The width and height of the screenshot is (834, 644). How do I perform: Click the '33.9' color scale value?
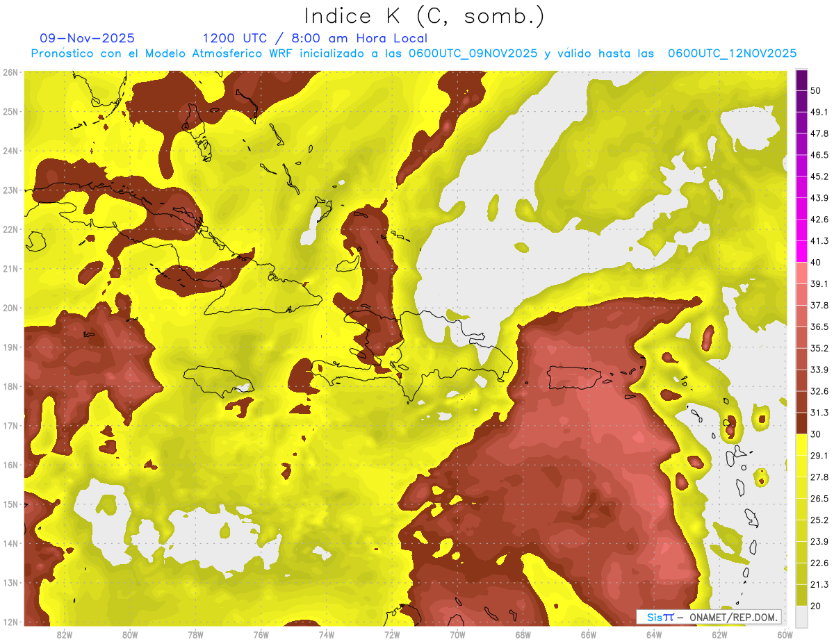pyautogui.click(x=819, y=370)
